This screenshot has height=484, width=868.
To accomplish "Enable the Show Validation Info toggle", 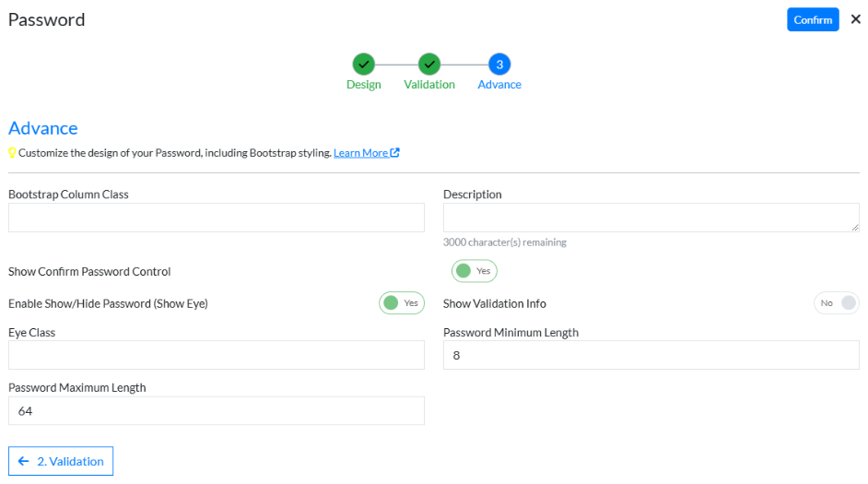I will tap(837, 303).
